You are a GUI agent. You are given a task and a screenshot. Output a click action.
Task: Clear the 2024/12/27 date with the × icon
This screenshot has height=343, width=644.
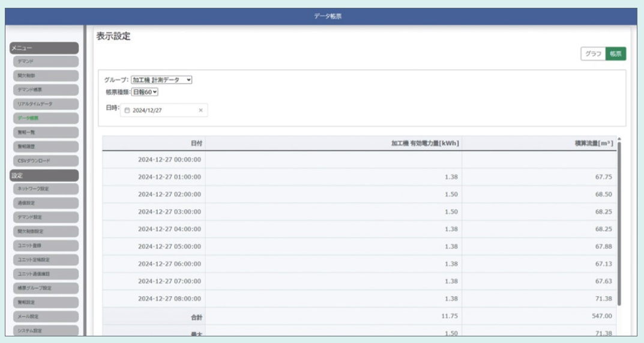pos(200,110)
